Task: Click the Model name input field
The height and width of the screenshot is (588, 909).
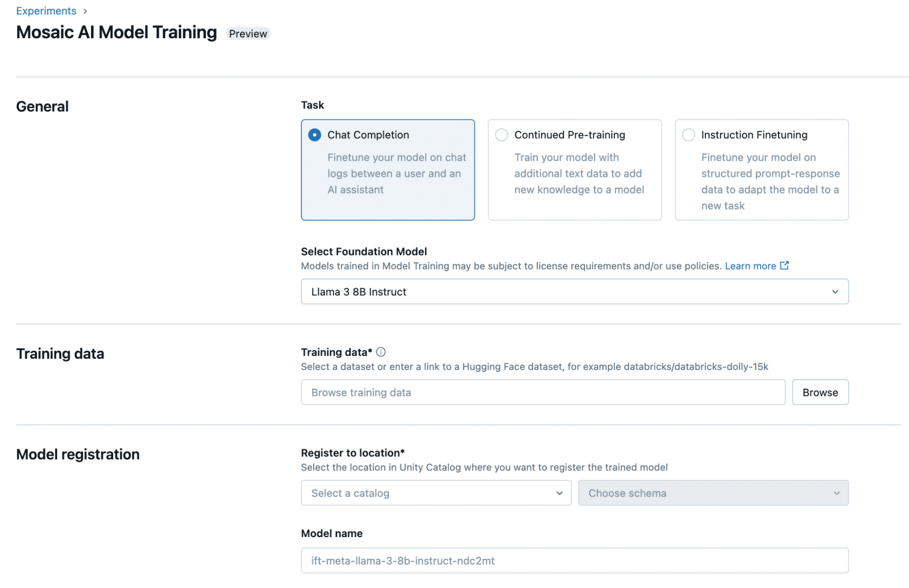Action: [574, 560]
